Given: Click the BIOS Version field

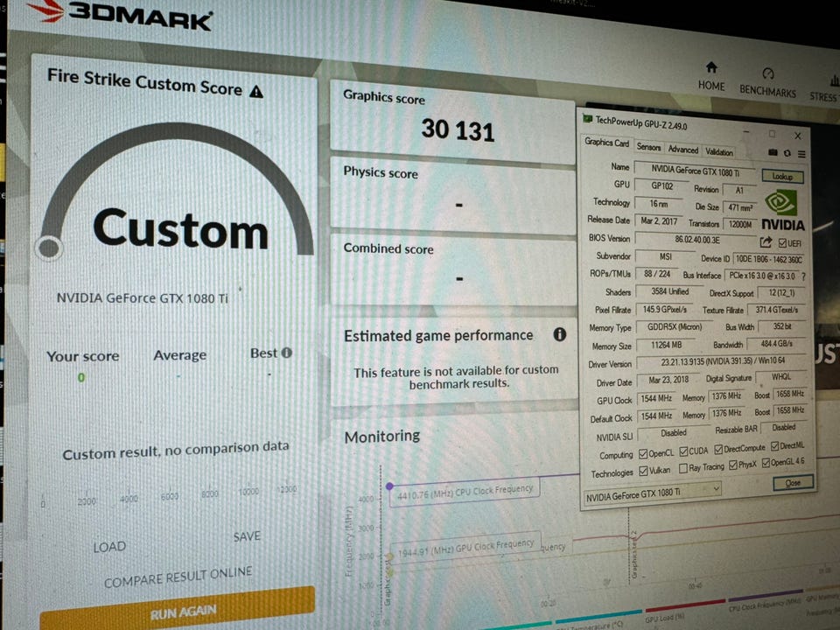Looking at the screenshot, I should pos(696,240).
